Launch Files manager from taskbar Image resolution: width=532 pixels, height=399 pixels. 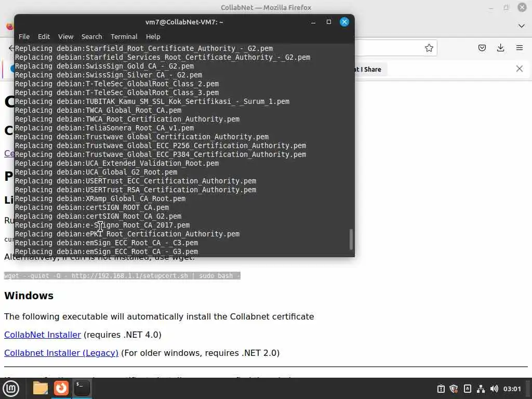41,389
